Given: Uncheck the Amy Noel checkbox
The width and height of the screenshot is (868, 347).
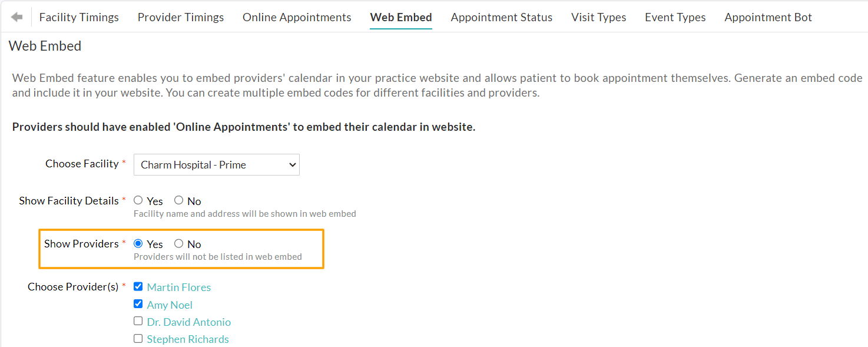Looking at the screenshot, I should click(x=138, y=304).
